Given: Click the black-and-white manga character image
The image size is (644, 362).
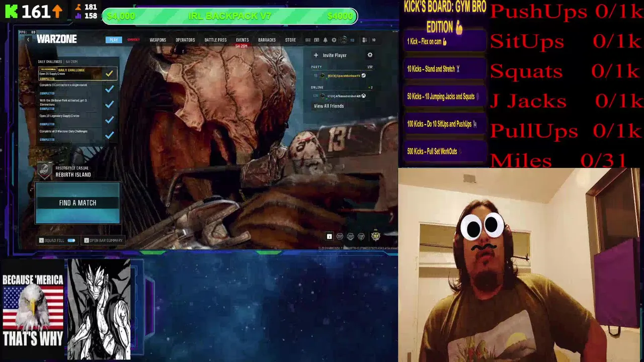Looking at the screenshot, I should coord(99,309).
